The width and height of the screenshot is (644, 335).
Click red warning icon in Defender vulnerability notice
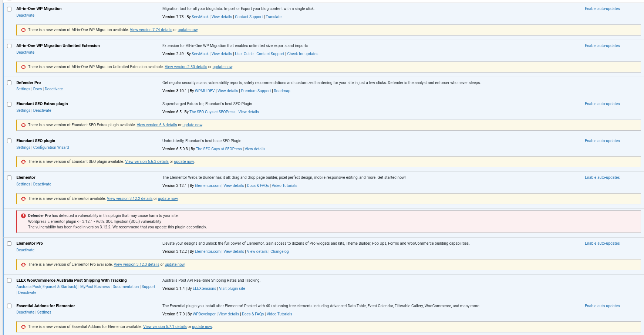point(23,216)
